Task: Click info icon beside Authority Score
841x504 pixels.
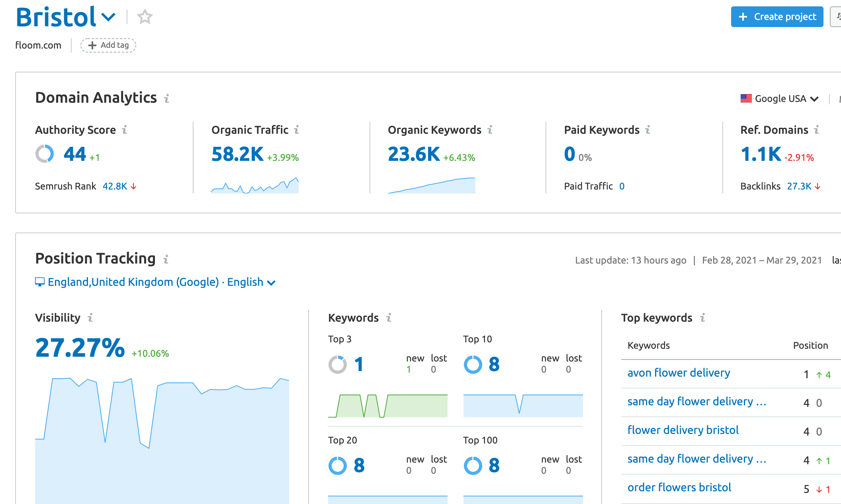Action: [x=125, y=130]
